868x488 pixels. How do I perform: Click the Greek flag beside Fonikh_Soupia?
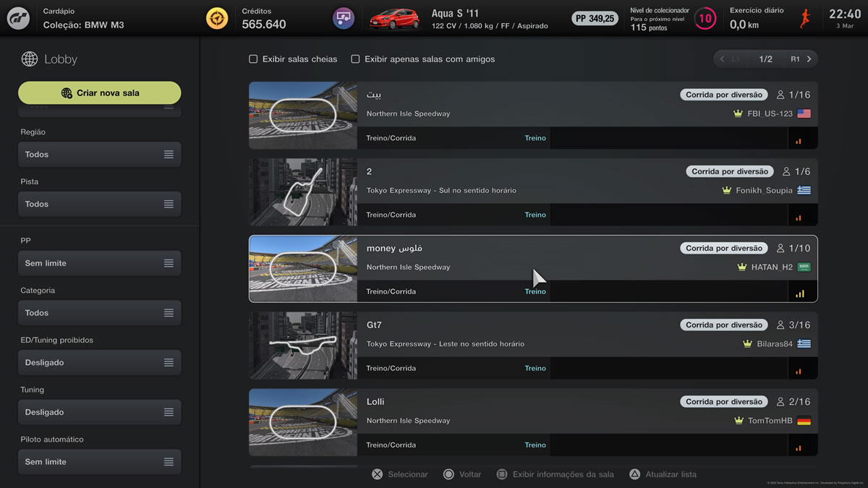[x=804, y=190]
